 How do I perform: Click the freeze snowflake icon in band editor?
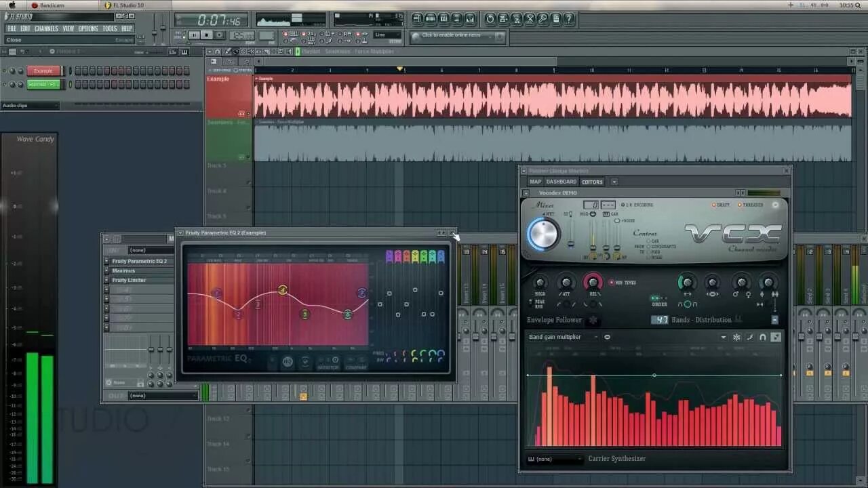click(x=736, y=337)
